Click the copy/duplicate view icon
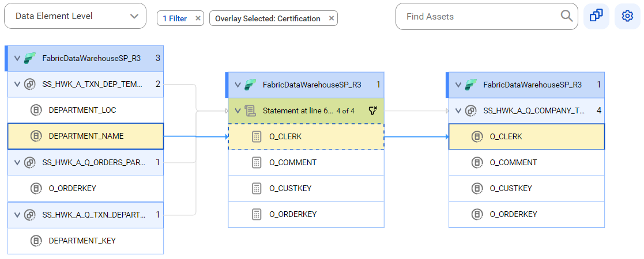Viewport: 644px width, 259px height. 596,16
